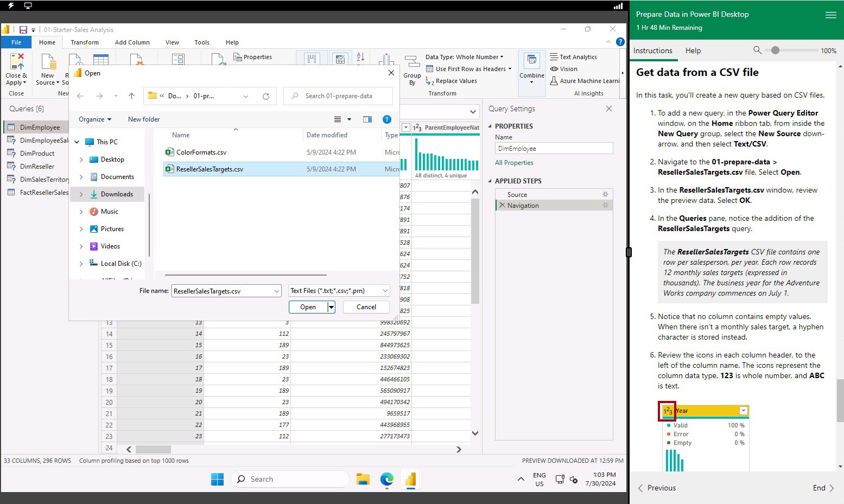Image resolution: width=844 pixels, height=504 pixels.
Task: Click the Back arrow in Open dialog
Action: click(80, 96)
